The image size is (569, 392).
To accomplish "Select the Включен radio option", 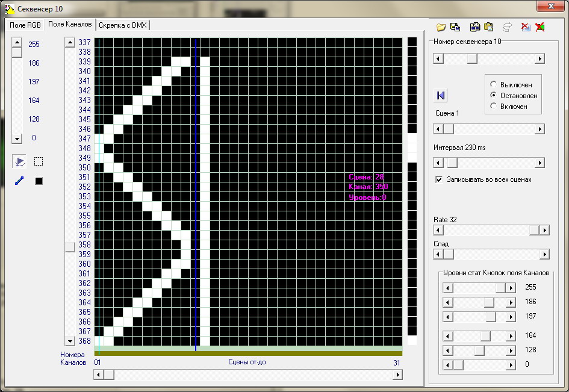I will 494,107.
